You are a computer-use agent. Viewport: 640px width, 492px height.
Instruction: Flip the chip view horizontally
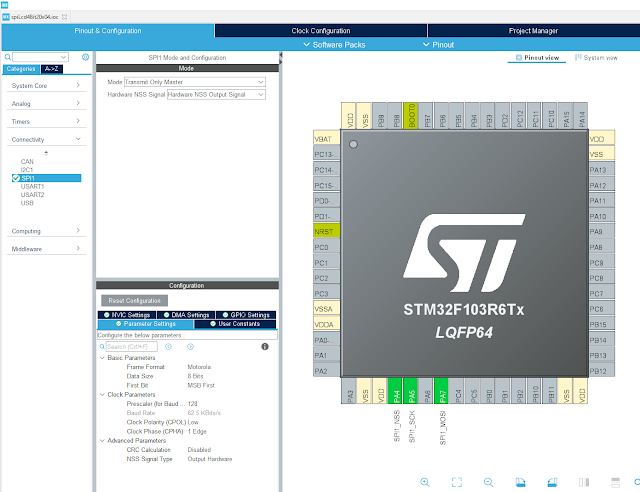point(584,482)
